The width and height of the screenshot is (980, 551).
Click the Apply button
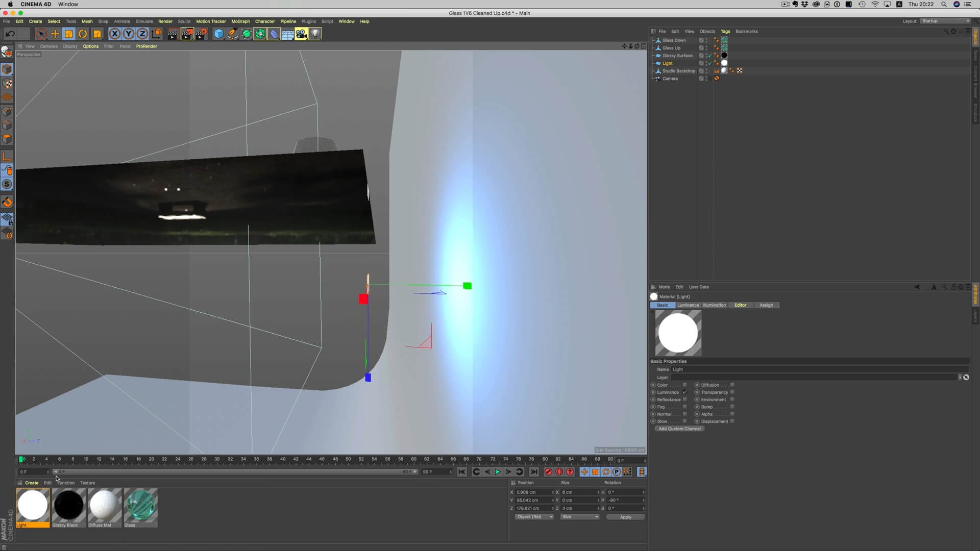625,517
